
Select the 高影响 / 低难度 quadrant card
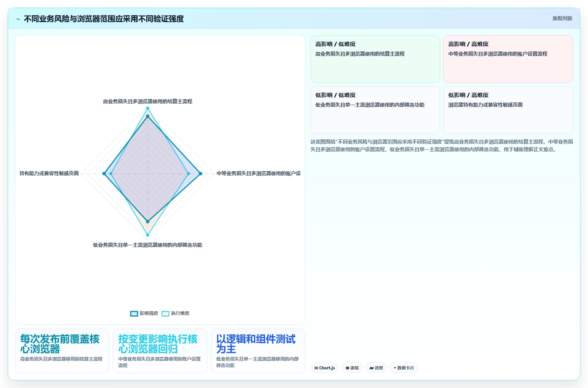[x=375, y=59]
